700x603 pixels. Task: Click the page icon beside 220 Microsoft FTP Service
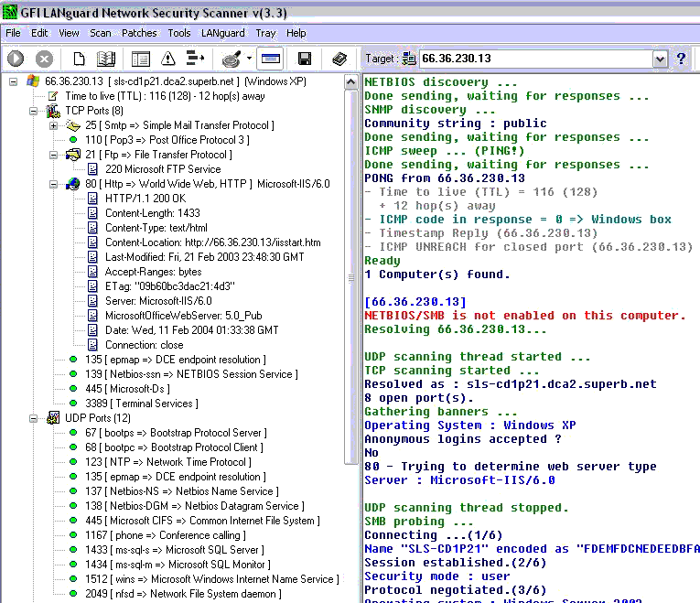click(x=92, y=169)
